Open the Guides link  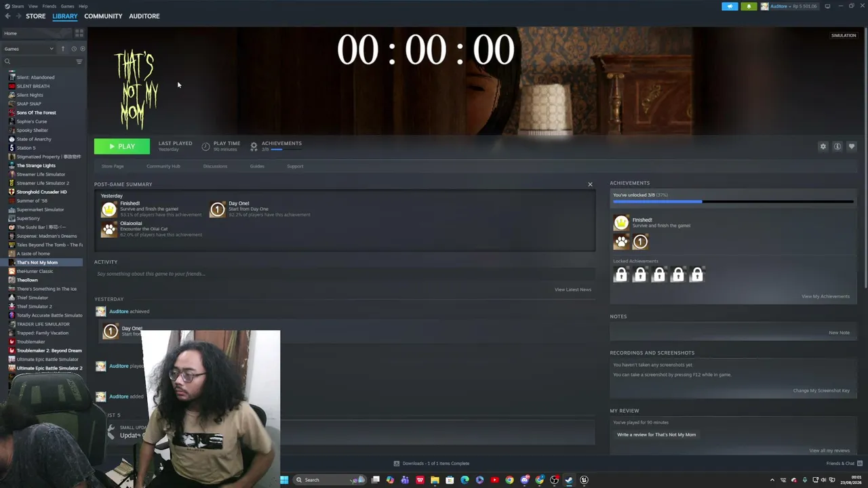pyautogui.click(x=257, y=166)
